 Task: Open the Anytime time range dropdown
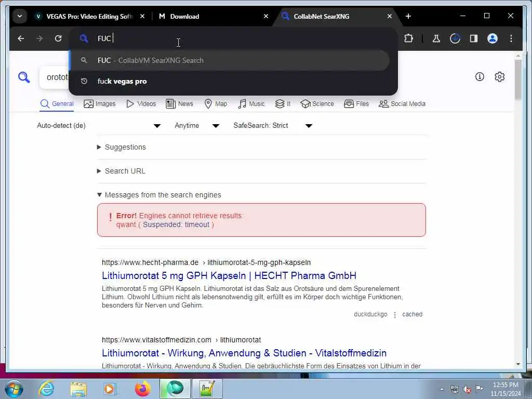[197, 126]
